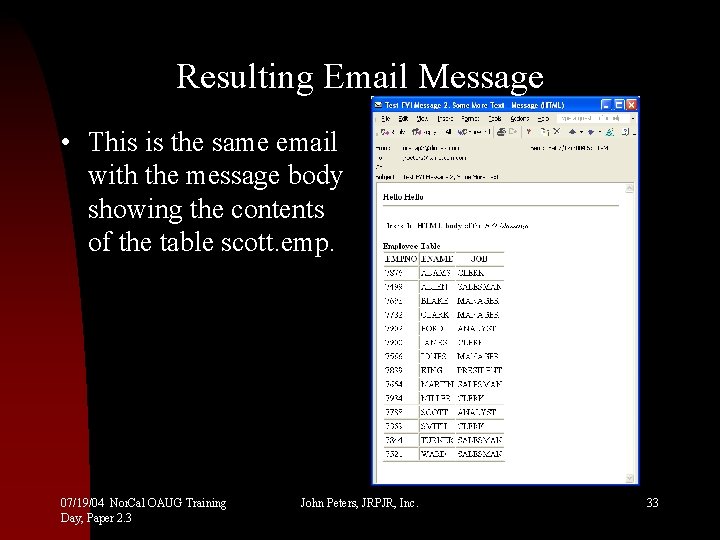
Task: Click the 'Type a question for help' box
Action: click(592, 118)
